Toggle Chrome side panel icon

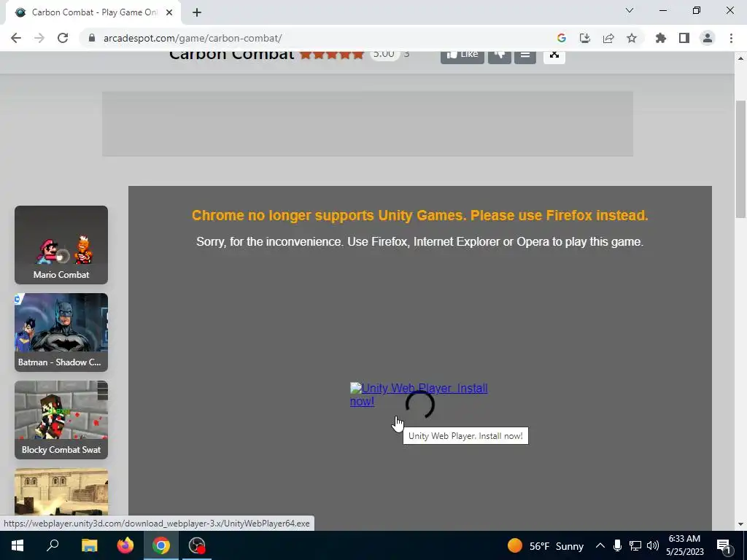684,38
